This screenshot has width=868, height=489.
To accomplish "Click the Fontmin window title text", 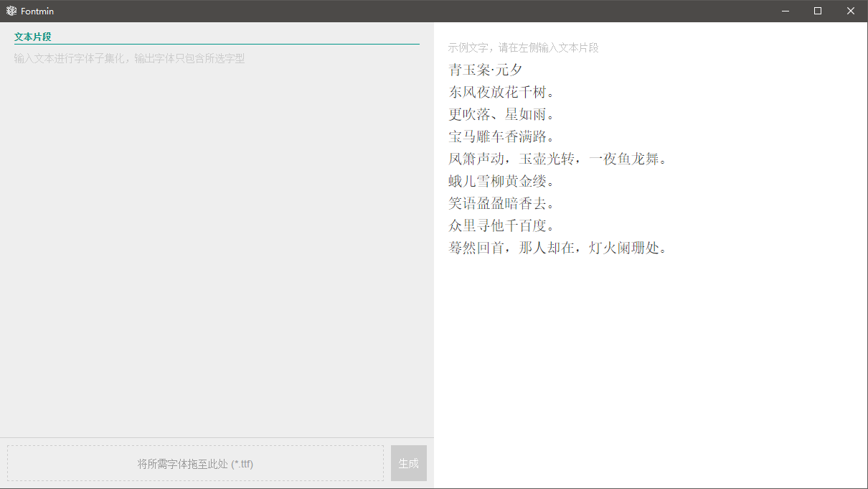I will pyautogui.click(x=37, y=11).
